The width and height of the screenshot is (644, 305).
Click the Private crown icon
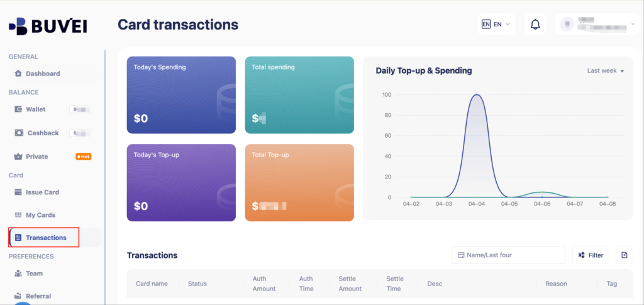[18, 157]
